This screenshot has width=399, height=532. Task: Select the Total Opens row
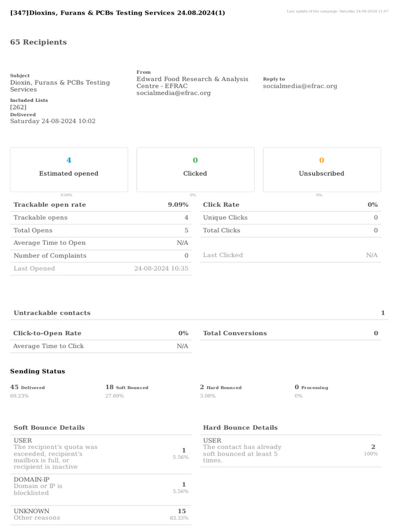pyautogui.click(x=101, y=230)
